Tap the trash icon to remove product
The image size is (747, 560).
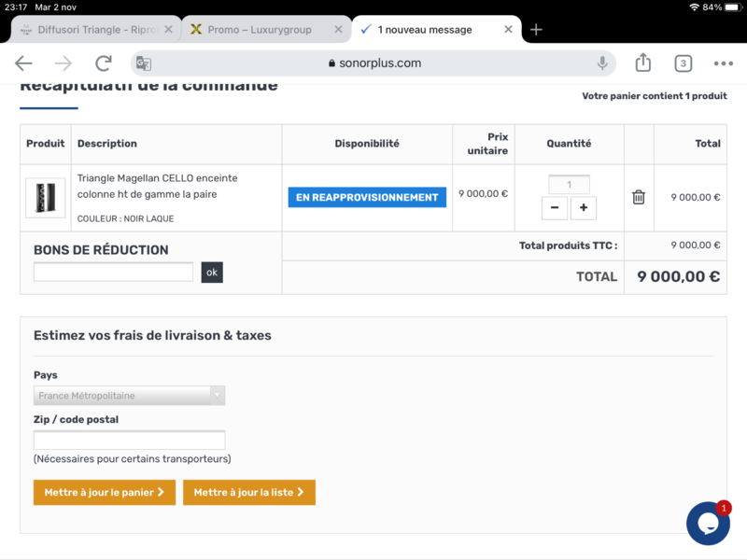(639, 197)
